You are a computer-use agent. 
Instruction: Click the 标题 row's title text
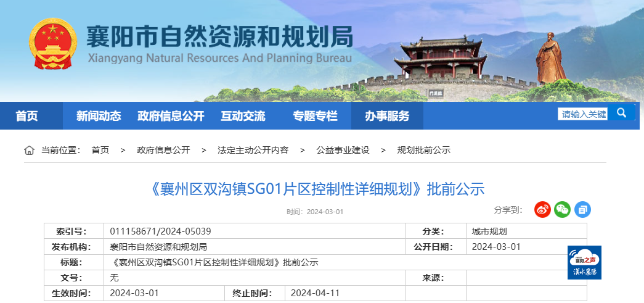(214, 263)
